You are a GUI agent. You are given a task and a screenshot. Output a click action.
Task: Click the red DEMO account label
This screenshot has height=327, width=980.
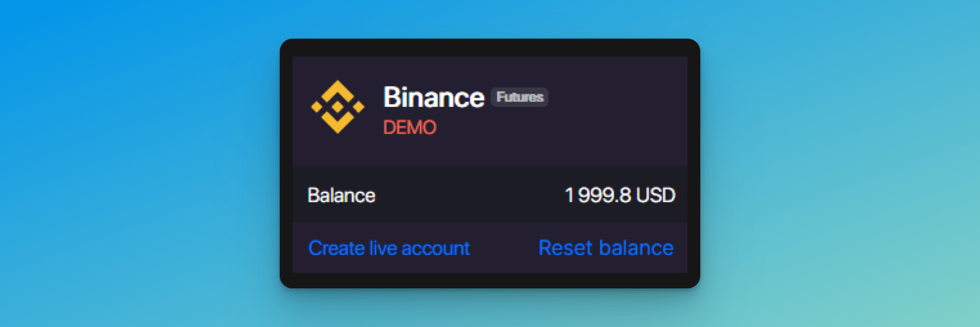(410, 127)
